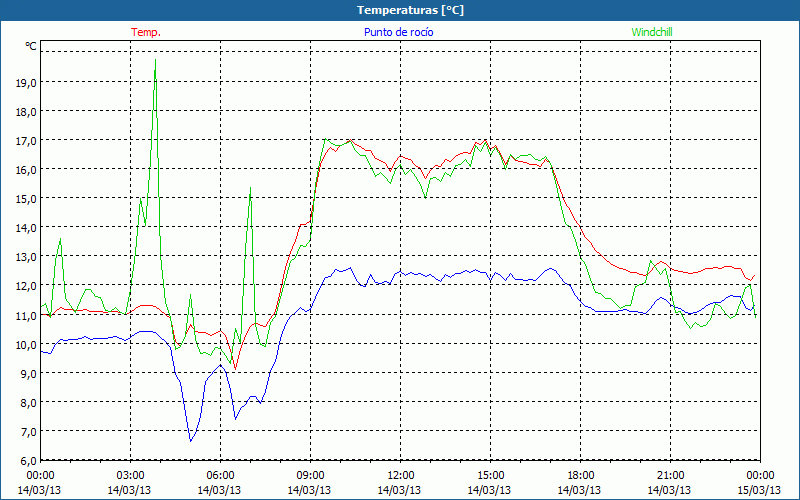Click the red Temp. legend label
The width and height of the screenshot is (800, 500).
[x=145, y=32]
